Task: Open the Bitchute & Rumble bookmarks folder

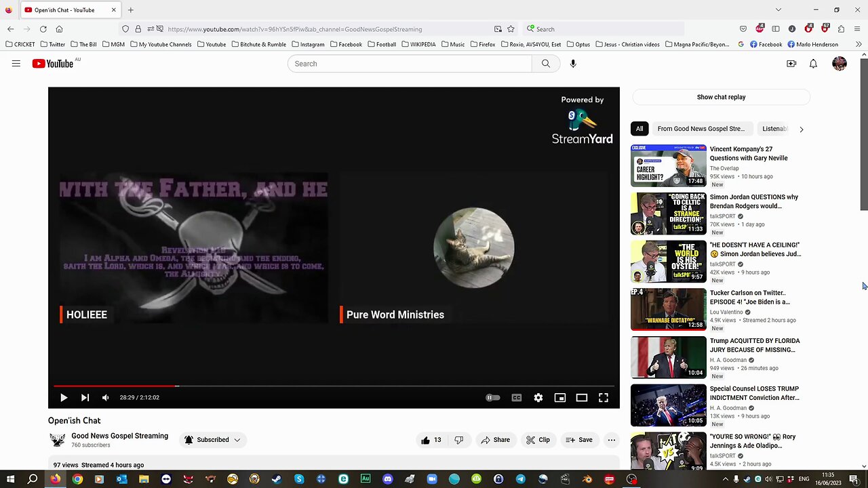Action: (x=258, y=44)
